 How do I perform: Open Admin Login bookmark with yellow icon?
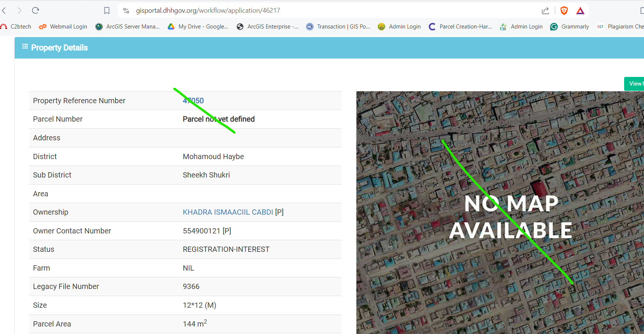399,27
